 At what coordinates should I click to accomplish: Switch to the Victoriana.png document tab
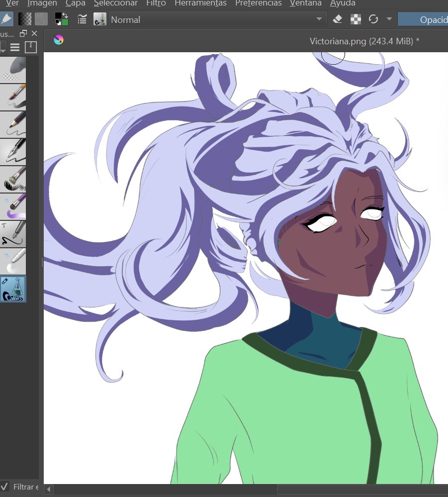(364, 41)
